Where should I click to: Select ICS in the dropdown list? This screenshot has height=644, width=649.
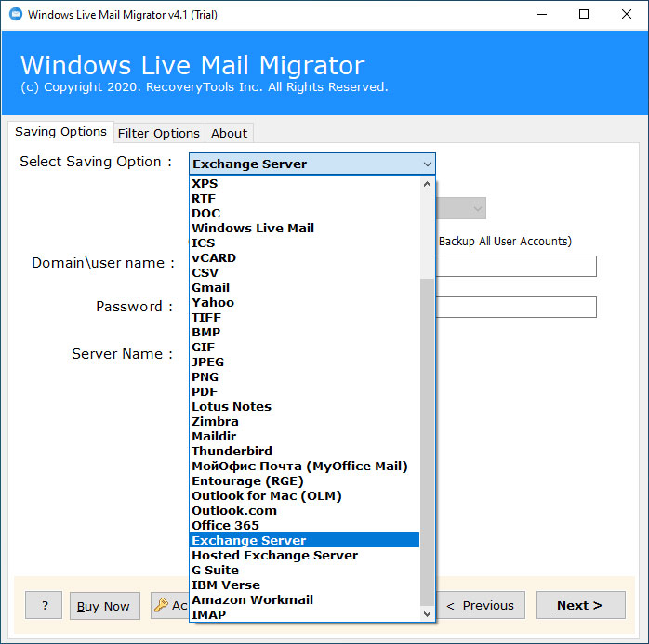pyautogui.click(x=305, y=243)
